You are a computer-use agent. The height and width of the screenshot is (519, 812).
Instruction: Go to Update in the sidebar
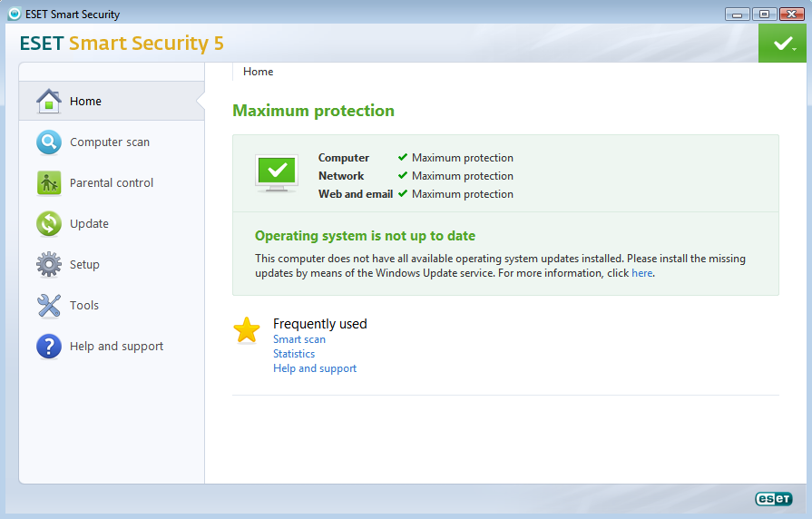click(x=89, y=224)
